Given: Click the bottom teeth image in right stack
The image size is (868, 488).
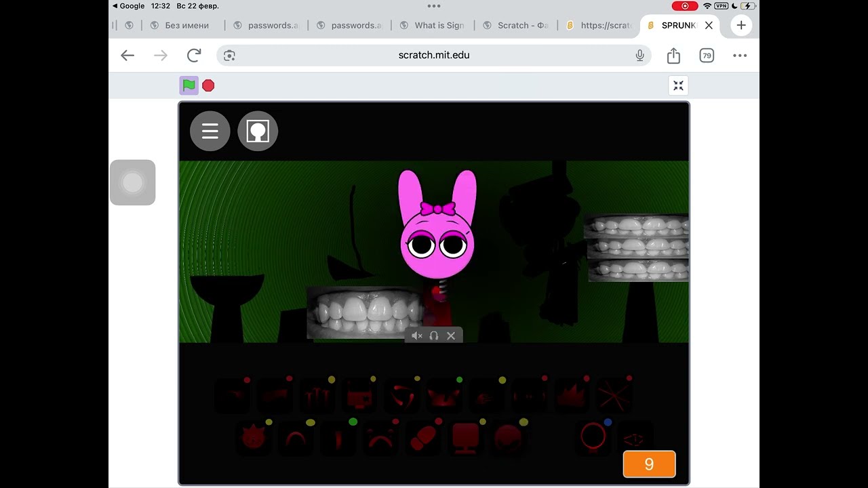Looking at the screenshot, I should [638, 270].
